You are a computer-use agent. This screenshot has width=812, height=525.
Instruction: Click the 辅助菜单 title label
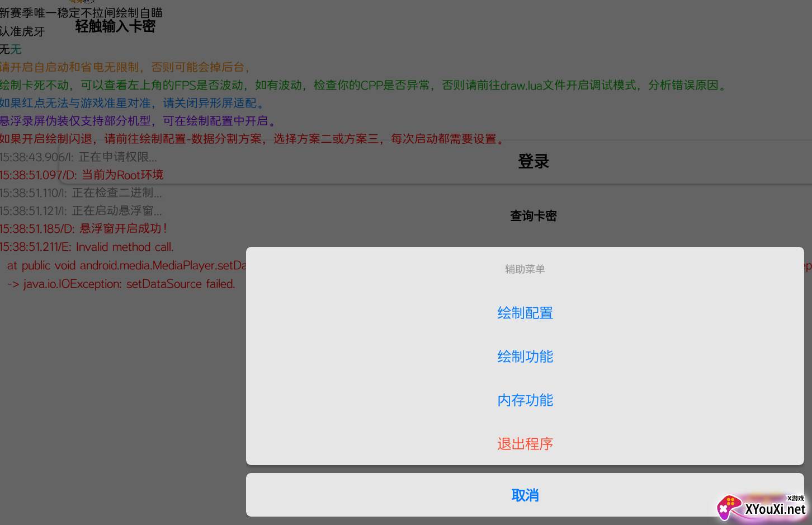[x=525, y=269]
